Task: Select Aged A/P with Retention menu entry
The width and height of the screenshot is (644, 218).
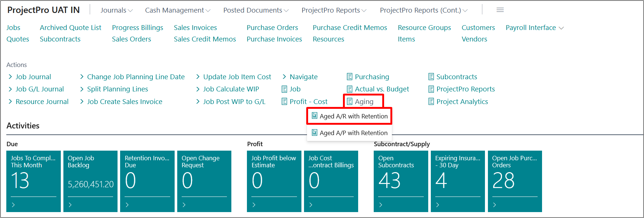Action: pos(353,133)
